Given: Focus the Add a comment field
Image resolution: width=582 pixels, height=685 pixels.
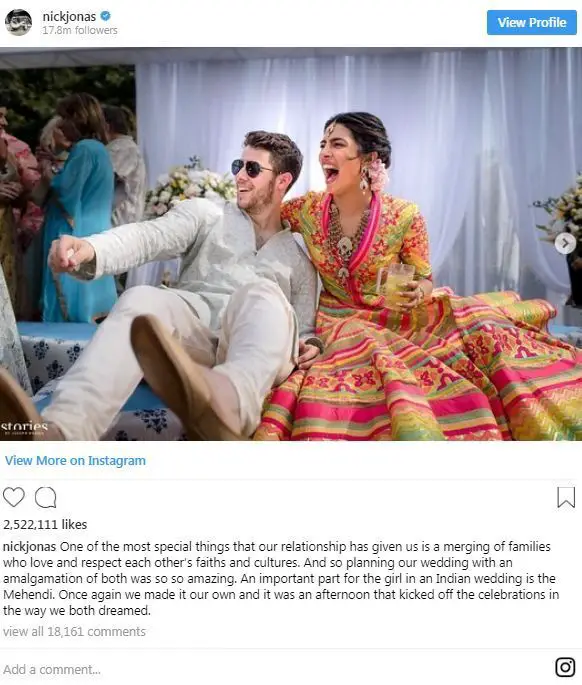Looking at the screenshot, I should click(275, 669).
